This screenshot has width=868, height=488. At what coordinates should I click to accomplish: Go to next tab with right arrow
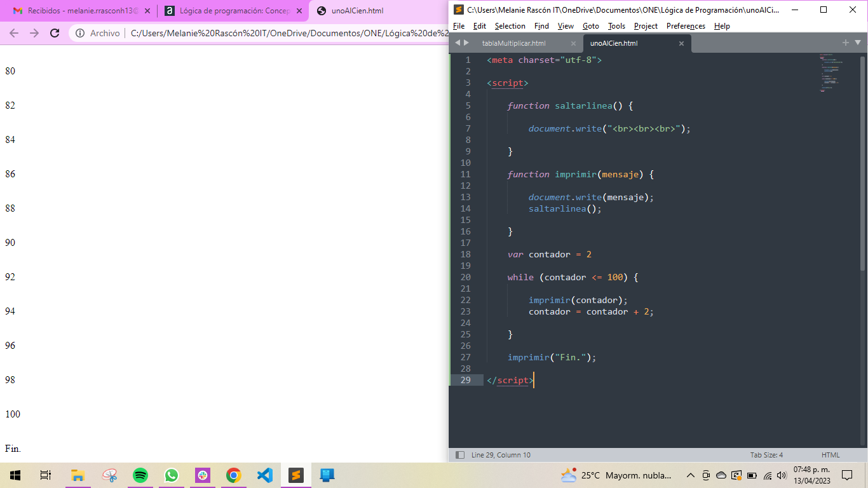(x=466, y=43)
